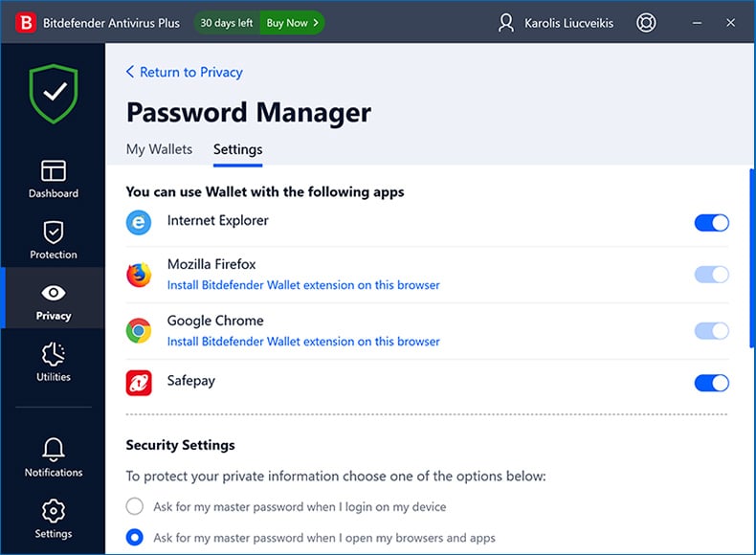Click the Karolis Liucveikis account name
The width and height of the screenshot is (756, 555).
click(569, 23)
